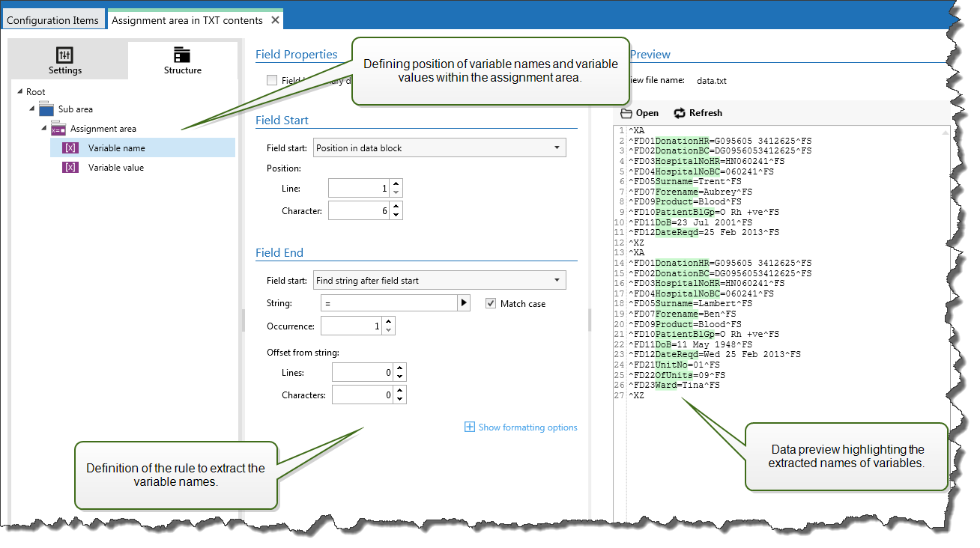The width and height of the screenshot is (980, 548).
Task: Click the Settings sliders icon
Action: click(65, 55)
